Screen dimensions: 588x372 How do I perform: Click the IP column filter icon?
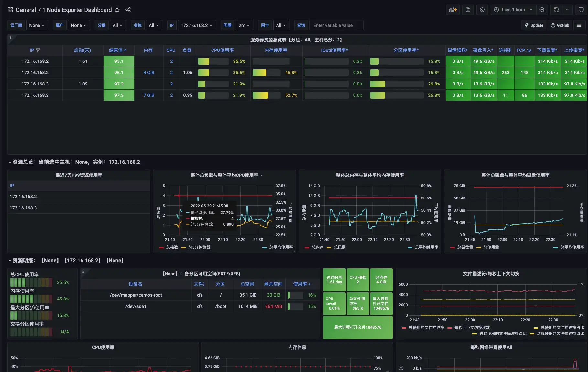[38, 50]
